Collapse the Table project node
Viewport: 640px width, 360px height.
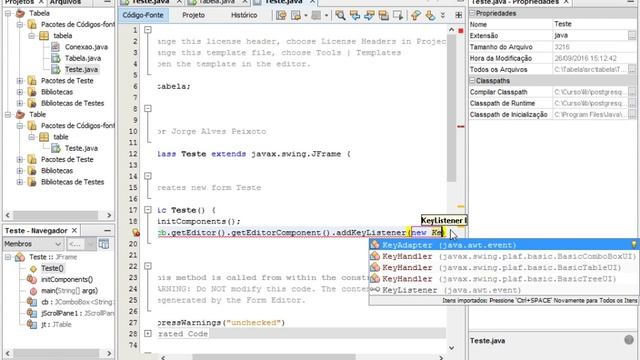pyautogui.click(x=8, y=115)
